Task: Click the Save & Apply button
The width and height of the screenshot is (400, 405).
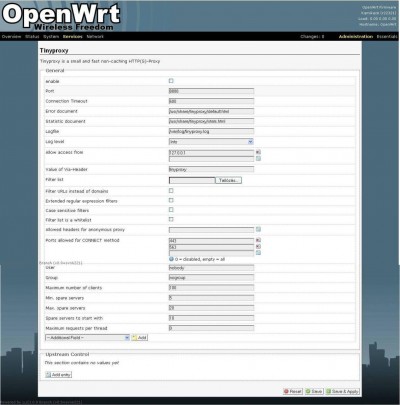Action: coord(342,391)
